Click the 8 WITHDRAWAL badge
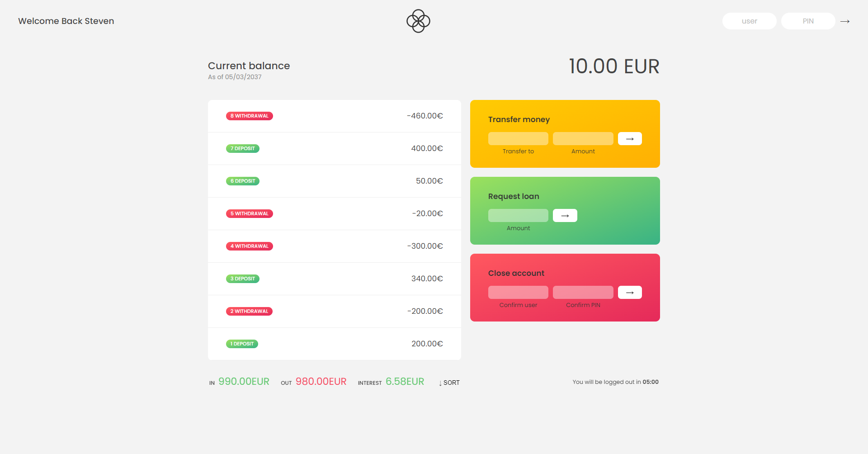 (249, 116)
